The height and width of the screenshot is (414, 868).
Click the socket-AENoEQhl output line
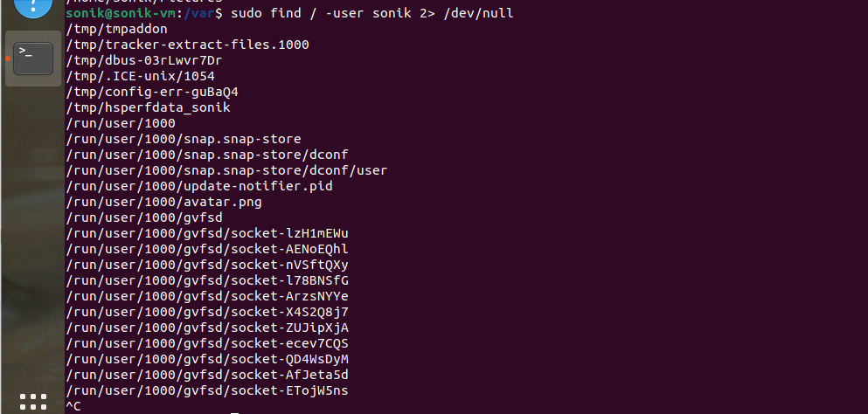coord(207,249)
